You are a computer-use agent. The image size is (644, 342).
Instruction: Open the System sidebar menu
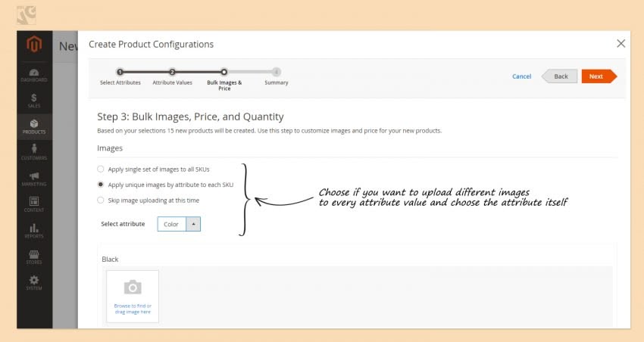(34, 283)
